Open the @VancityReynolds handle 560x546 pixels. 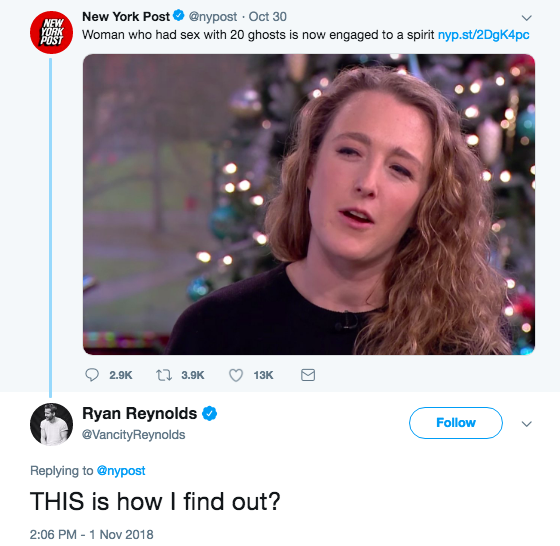pyautogui.click(x=134, y=435)
